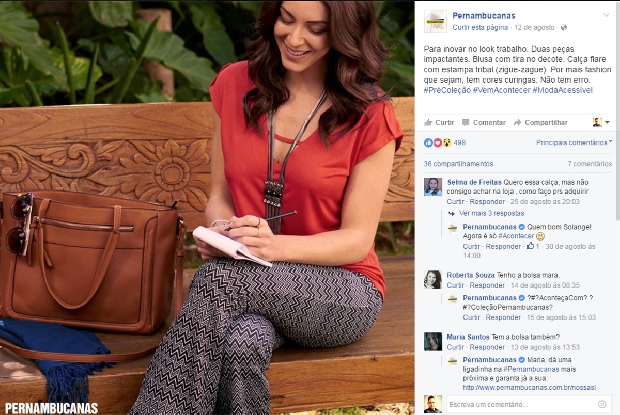The image size is (620, 415).
Task: Click the 7 comentários count
Action: point(590,164)
